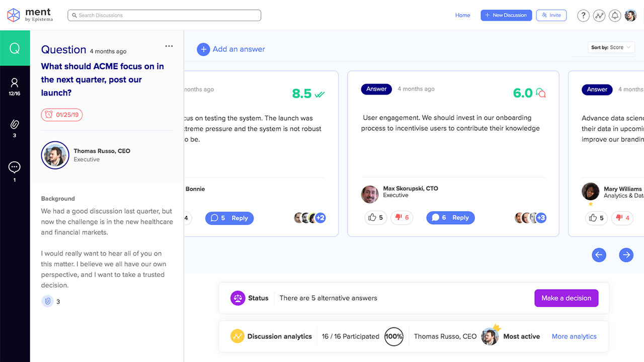
Task: Click the 'Background' heading
Action: tap(58, 199)
